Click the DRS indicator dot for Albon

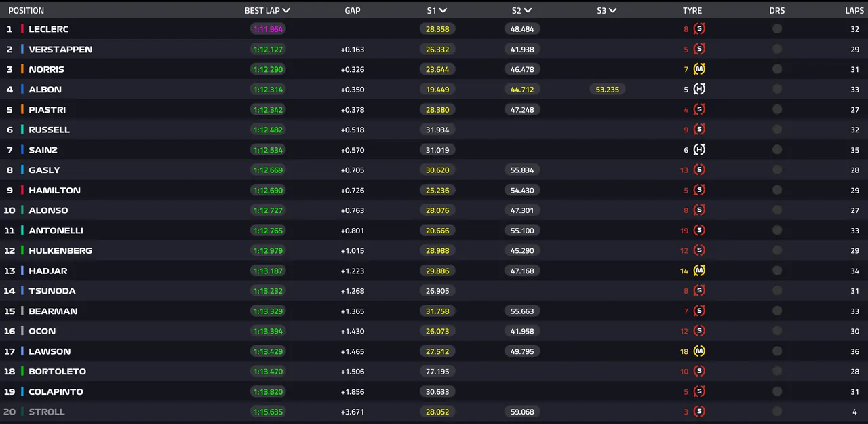[x=777, y=90]
